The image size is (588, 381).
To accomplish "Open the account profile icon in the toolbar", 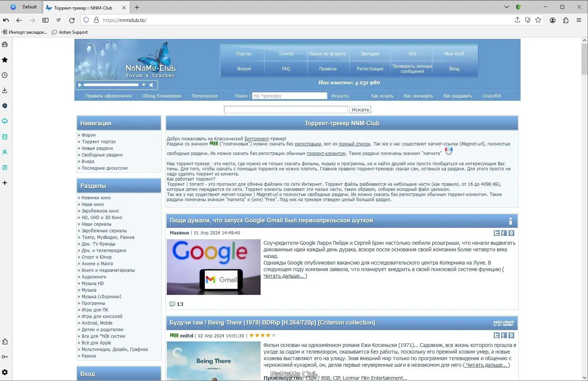I will point(552,20).
